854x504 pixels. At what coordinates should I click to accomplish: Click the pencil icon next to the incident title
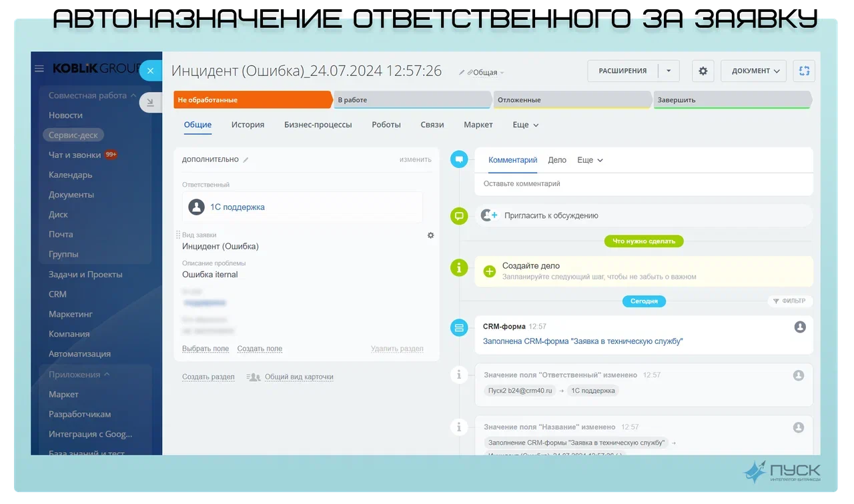tap(462, 72)
